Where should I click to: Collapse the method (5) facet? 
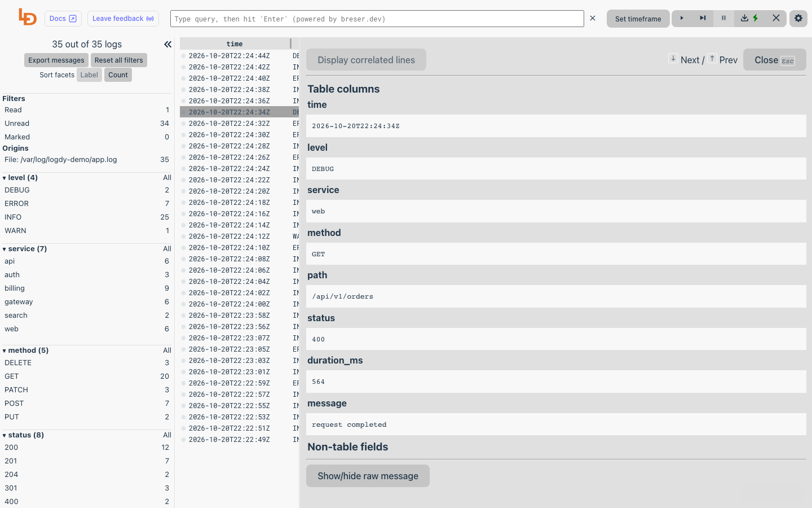pos(25,351)
